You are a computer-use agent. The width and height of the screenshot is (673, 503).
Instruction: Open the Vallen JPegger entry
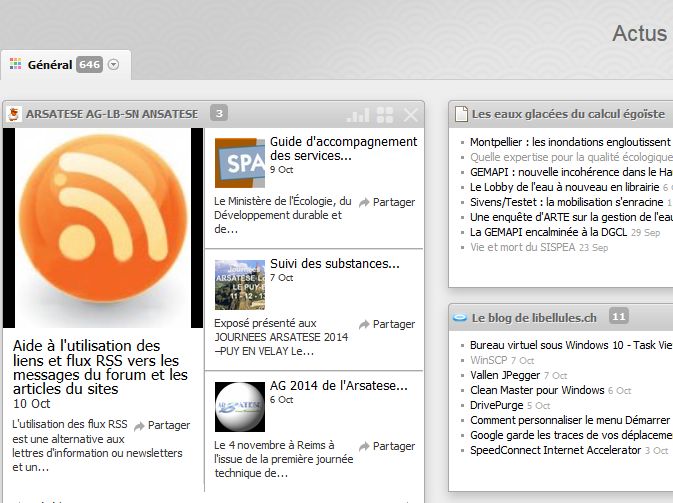[x=505, y=375]
